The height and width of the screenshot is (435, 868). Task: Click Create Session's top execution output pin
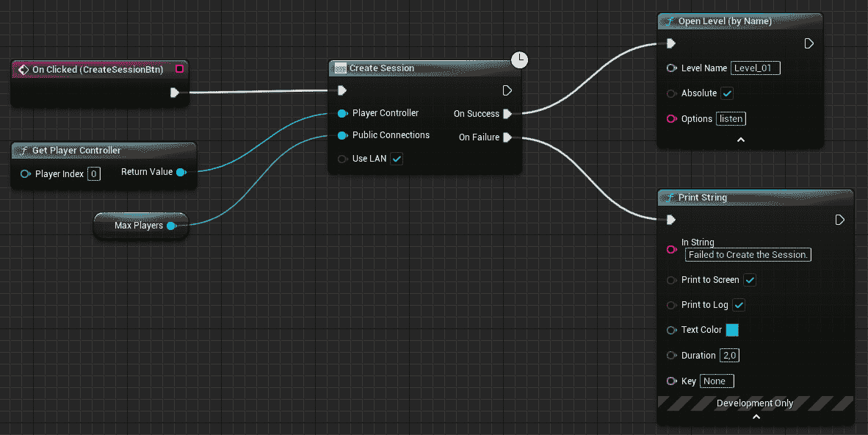point(507,90)
